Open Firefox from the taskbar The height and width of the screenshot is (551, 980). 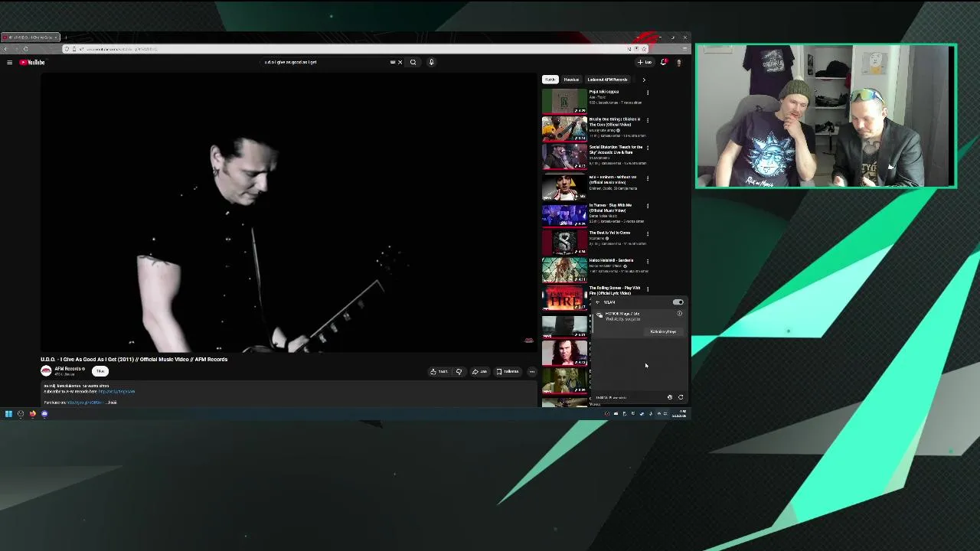click(32, 414)
